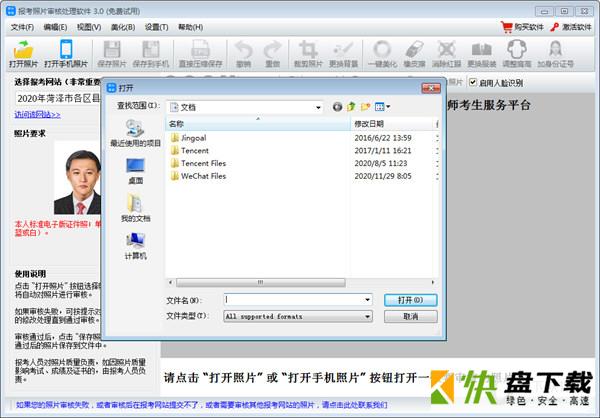The width and height of the screenshot is (600, 418).
Task: Click the 保存照片 save photo icon
Action: 112,49
